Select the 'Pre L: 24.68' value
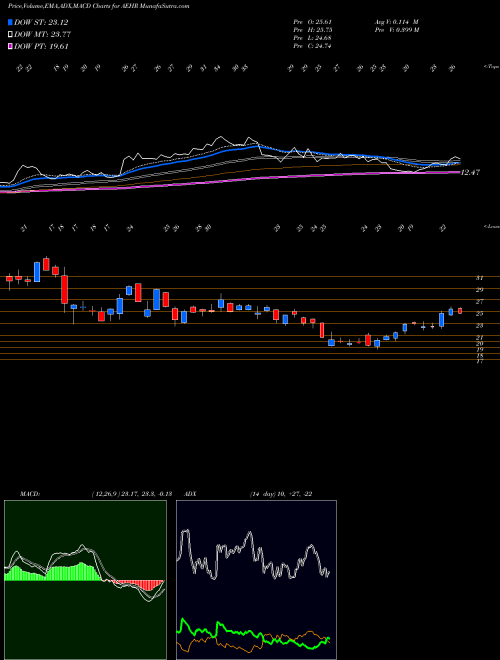Image resolution: width=500 pixels, height=660 pixels. pos(313,38)
